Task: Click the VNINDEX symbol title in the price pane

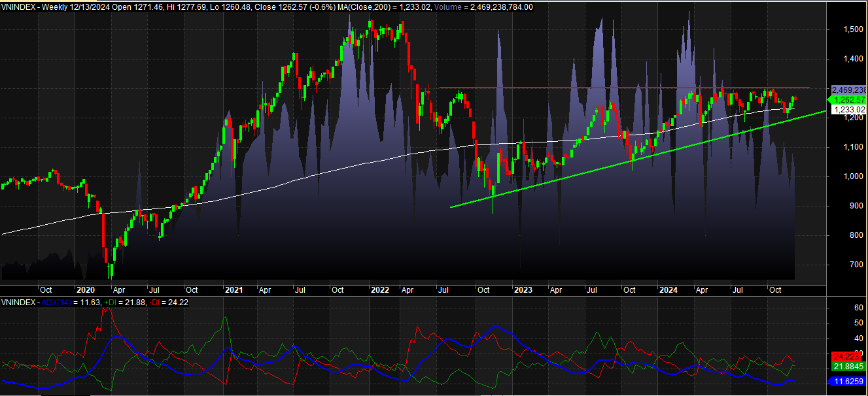Action: 20,7
